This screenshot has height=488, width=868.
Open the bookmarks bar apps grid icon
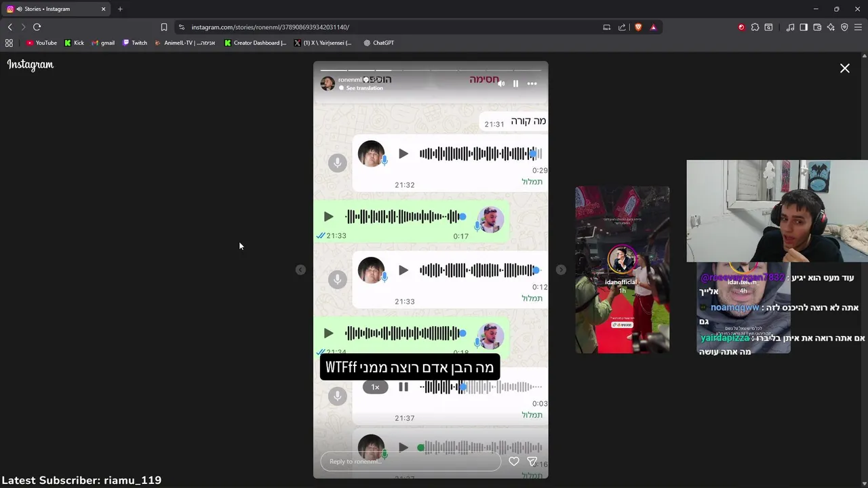click(9, 43)
